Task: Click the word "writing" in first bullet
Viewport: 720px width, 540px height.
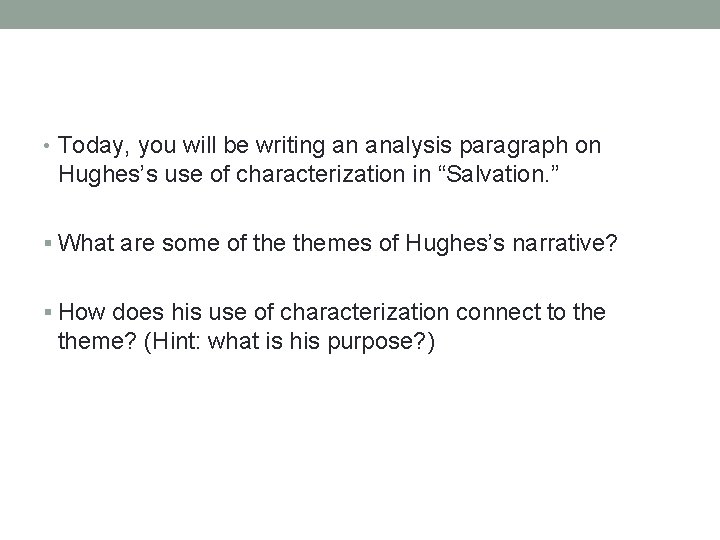Action: pos(290,147)
